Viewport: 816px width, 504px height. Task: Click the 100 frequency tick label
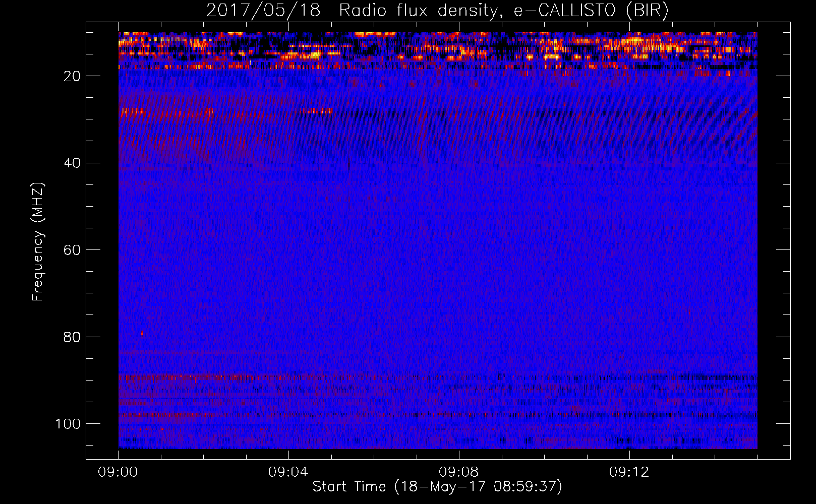click(68, 424)
